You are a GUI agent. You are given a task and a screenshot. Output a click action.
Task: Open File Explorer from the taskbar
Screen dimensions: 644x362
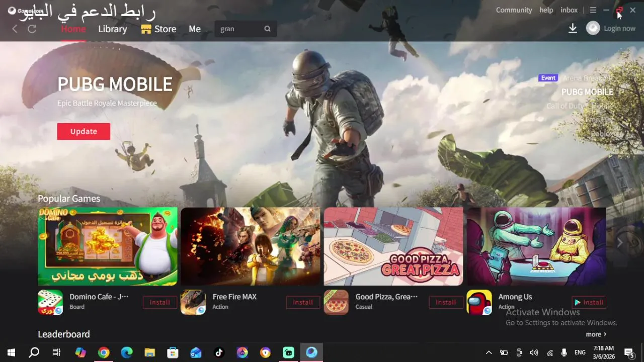click(149, 352)
